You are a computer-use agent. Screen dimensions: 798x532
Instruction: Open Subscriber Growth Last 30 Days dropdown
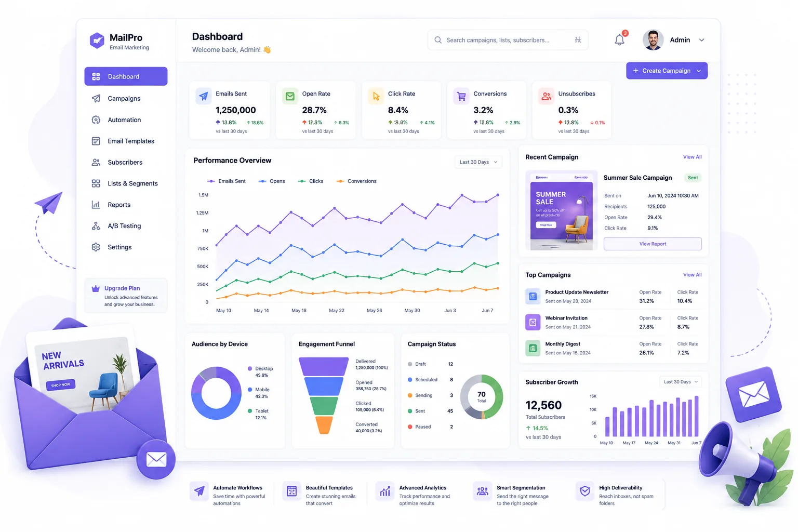coord(681,382)
